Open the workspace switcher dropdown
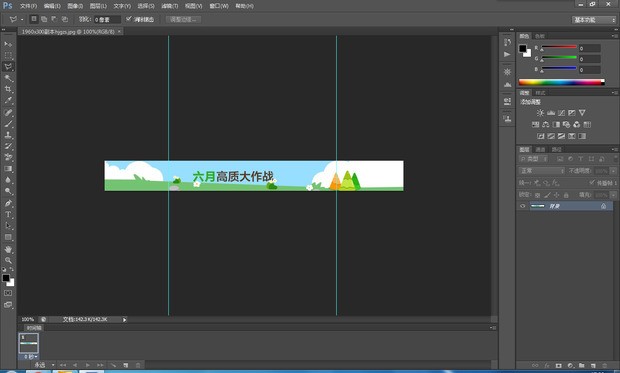Image resolution: width=620 pixels, height=373 pixels. click(594, 20)
